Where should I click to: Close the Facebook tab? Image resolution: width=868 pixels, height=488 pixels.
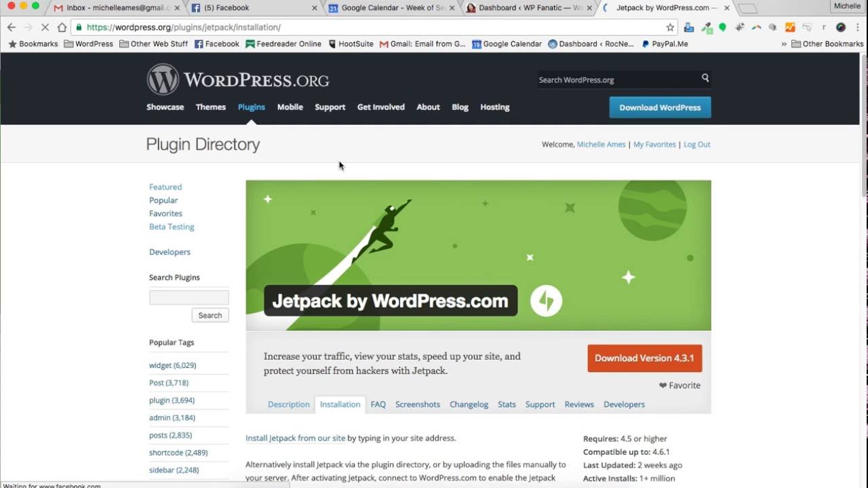(x=315, y=8)
